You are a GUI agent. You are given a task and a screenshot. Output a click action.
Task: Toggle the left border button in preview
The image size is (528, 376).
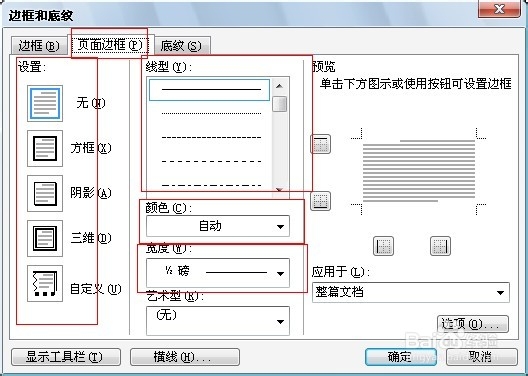(x=384, y=246)
